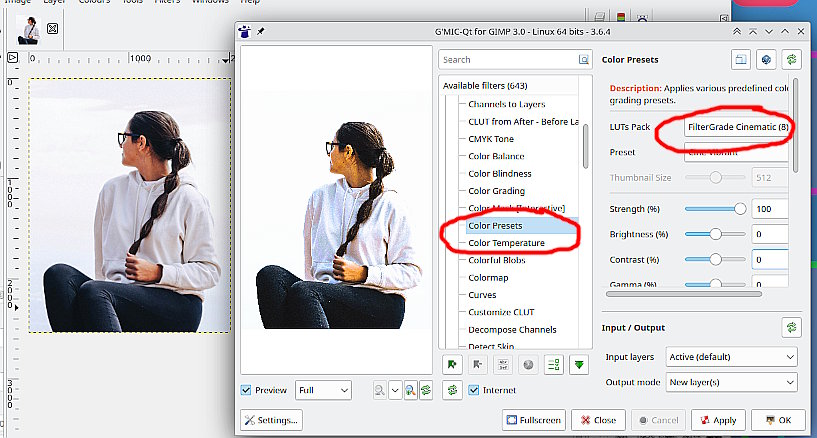Viewport: 817px width, 438px height.
Task: Open the Layer menu in GIMP
Action: (x=54, y=2)
